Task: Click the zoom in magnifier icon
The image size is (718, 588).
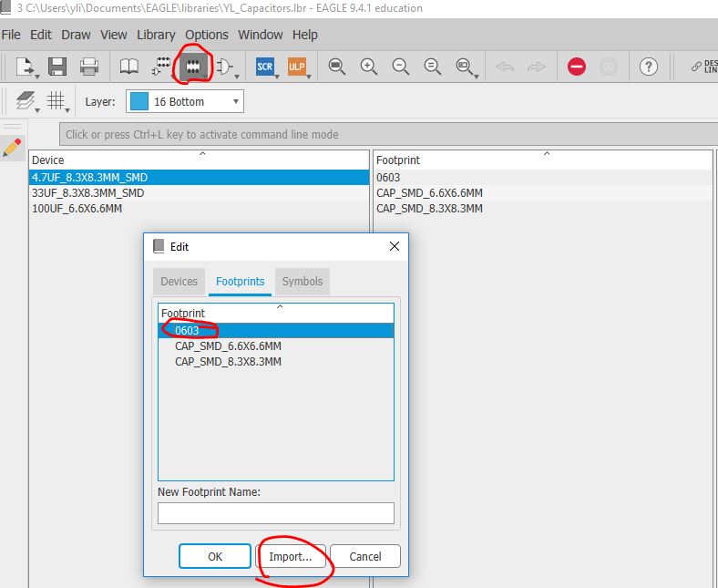Action: coord(368,67)
